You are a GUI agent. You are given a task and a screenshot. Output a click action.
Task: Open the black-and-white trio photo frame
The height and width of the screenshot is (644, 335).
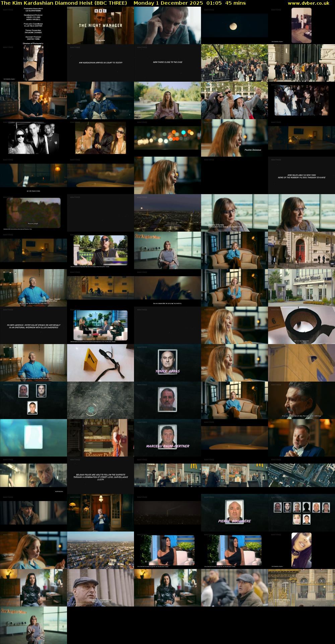33,138
